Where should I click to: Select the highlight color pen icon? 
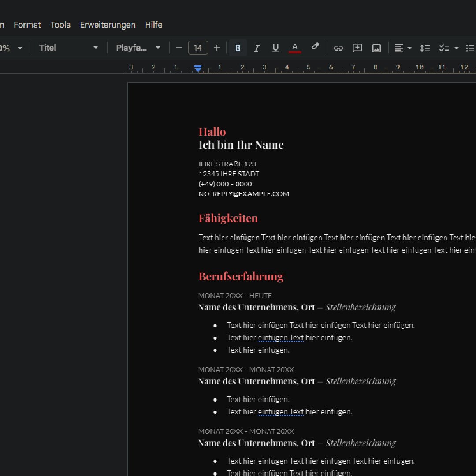click(x=315, y=47)
